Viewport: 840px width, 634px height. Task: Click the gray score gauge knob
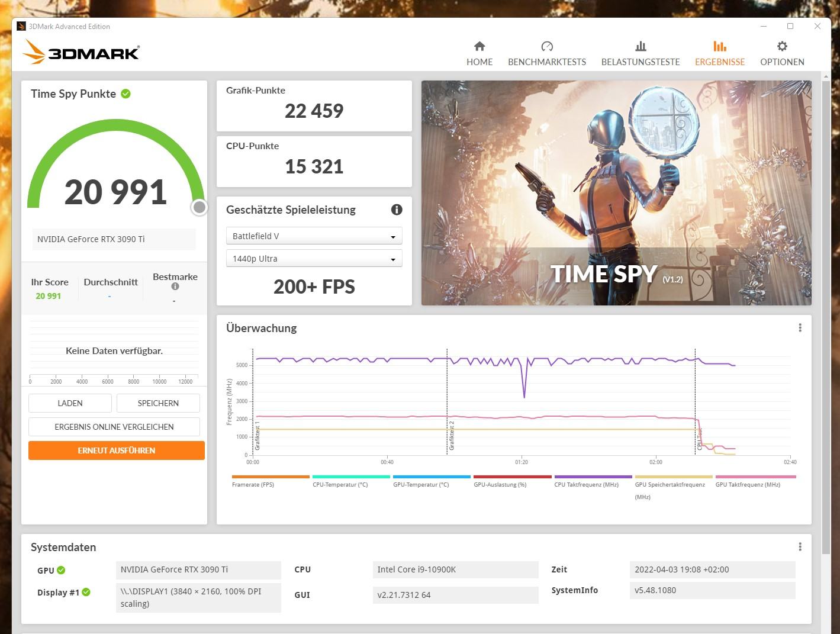(x=199, y=207)
